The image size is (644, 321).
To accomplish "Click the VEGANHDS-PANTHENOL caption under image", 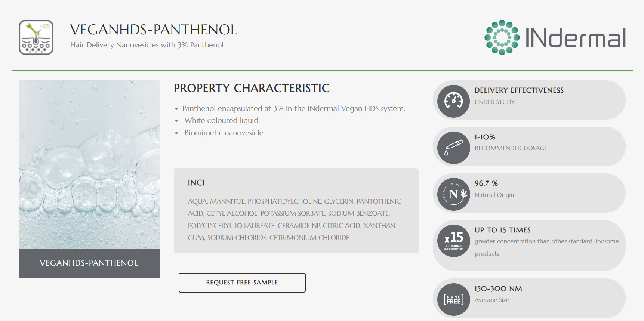I will click(x=89, y=263).
